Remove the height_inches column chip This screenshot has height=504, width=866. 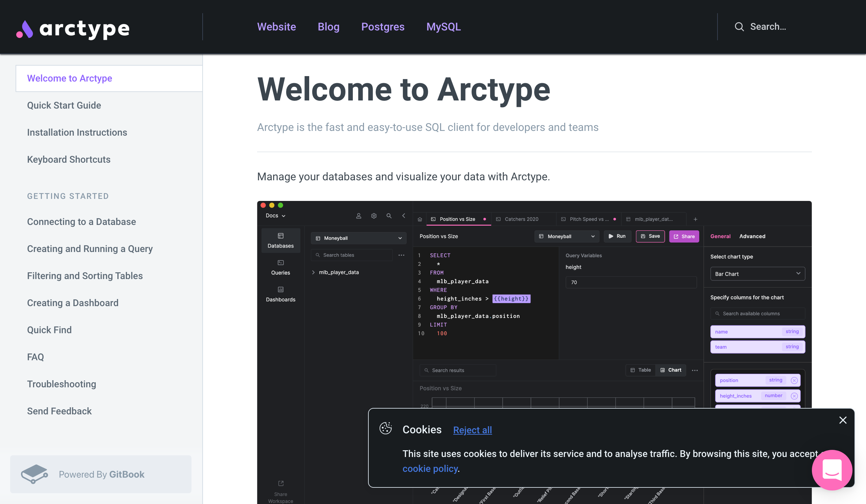tap(794, 396)
